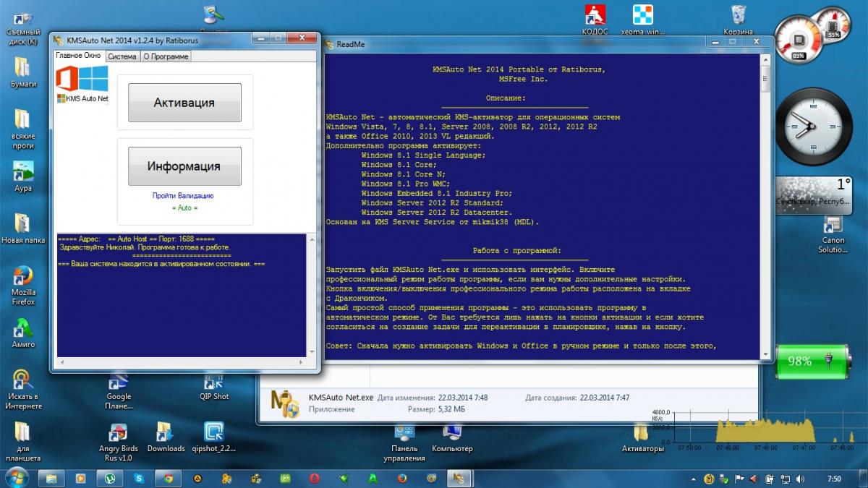Click the Google Chrome taskbar icon
Viewport: 868px width, 488px height.
pos(168,478)
